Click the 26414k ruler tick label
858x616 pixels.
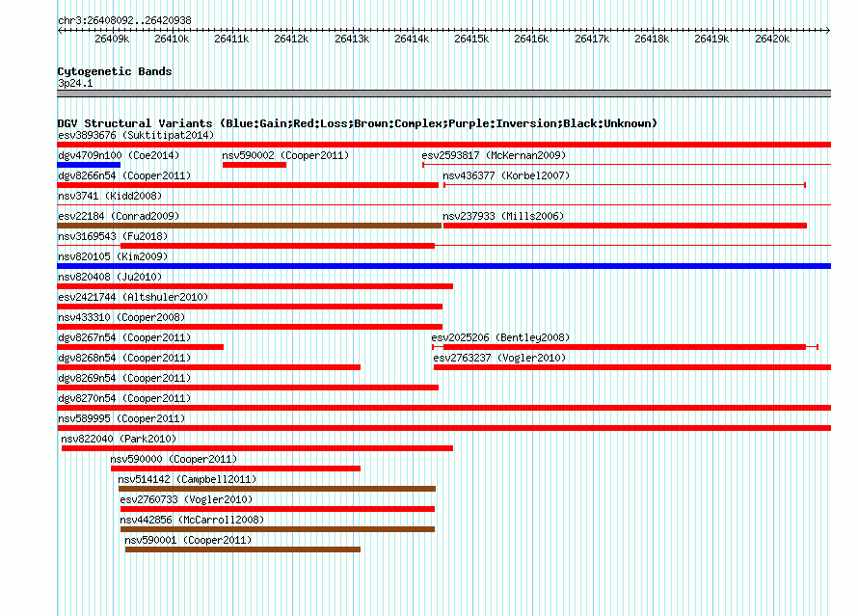(412, 39)
